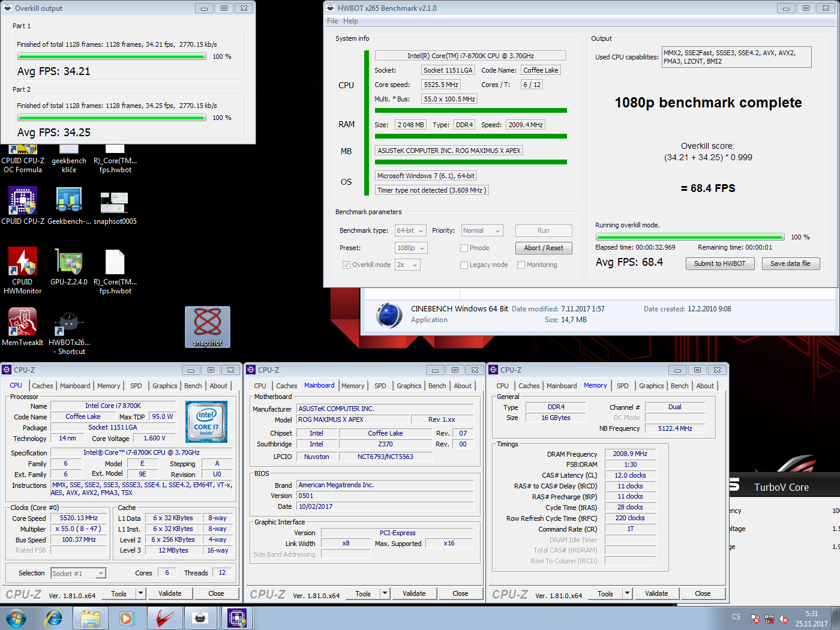
Task: Click the overkill mode running progress bar
Action: 690,237
